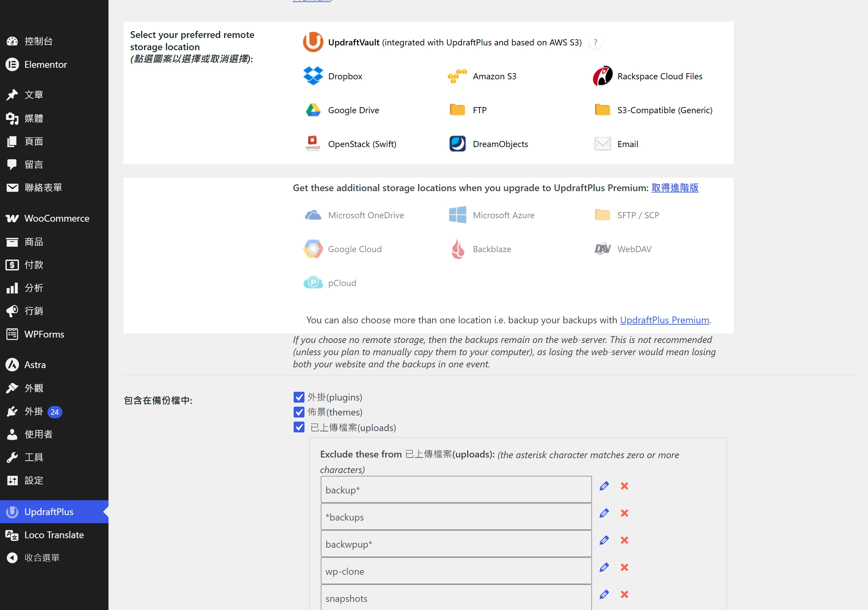
Task: Open 付款 payments menu
Action: click(x=54, y=265)
